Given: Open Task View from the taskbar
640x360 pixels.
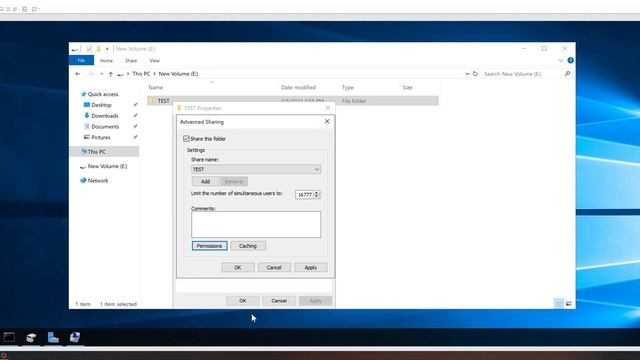Looking at the screenshot, I should pos(9,337).
